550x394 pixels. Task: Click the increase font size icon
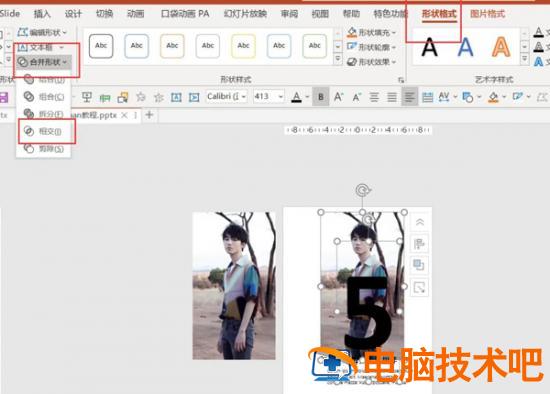pyautogui.click(x=338, y=97)
